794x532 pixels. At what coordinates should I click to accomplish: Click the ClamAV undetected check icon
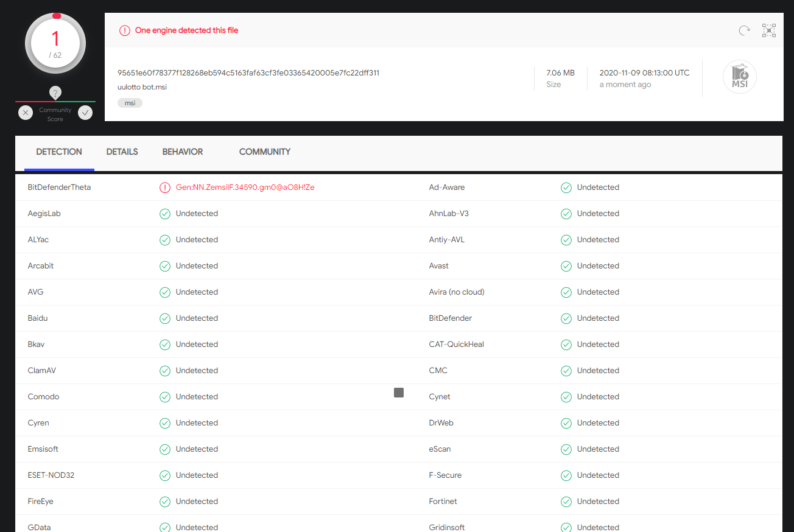pos(164,371)
